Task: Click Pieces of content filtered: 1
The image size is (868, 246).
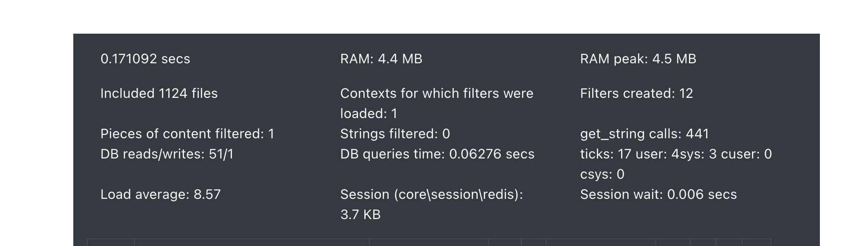Action: [188, 134]
